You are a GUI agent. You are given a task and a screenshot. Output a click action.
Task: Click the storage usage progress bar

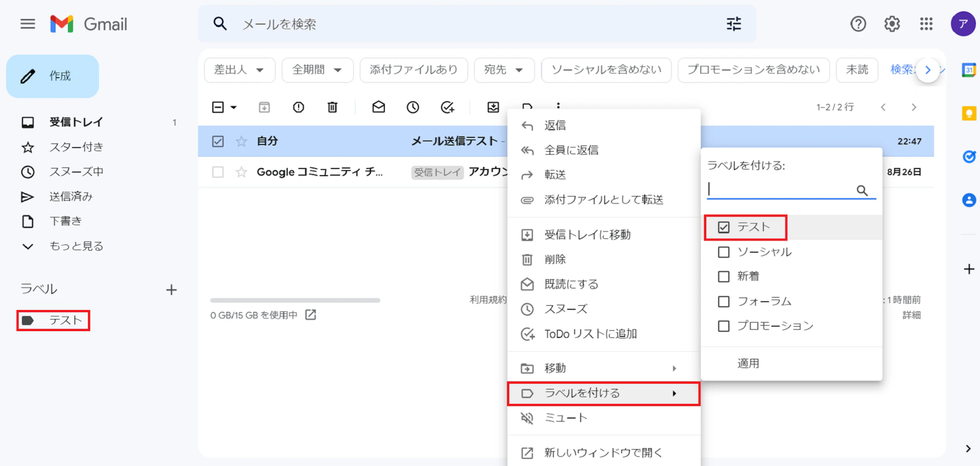pos(295,300)
